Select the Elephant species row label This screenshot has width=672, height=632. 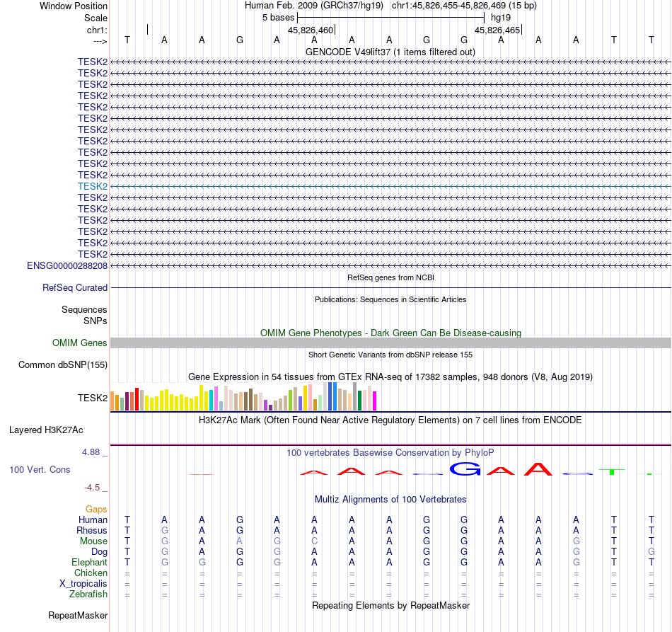click(x=90, y=562)
